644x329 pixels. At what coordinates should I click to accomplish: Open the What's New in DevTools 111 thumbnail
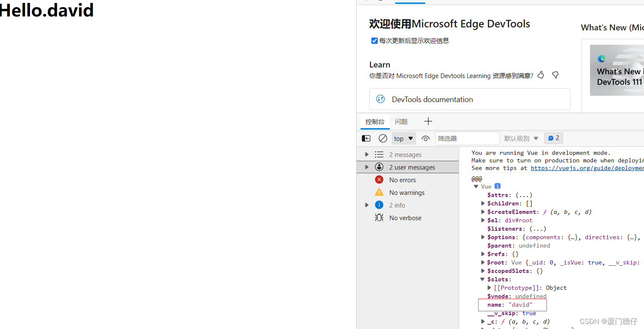click(x=617, y=70)
